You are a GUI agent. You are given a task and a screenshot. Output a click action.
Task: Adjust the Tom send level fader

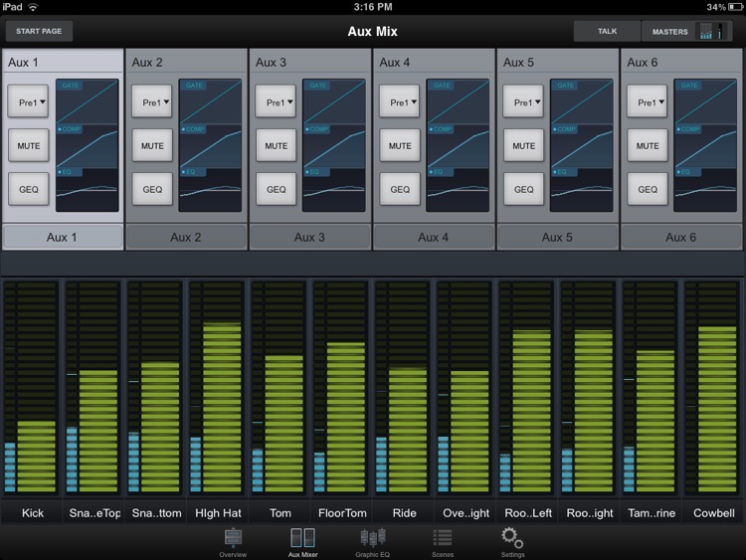point(284,387)
